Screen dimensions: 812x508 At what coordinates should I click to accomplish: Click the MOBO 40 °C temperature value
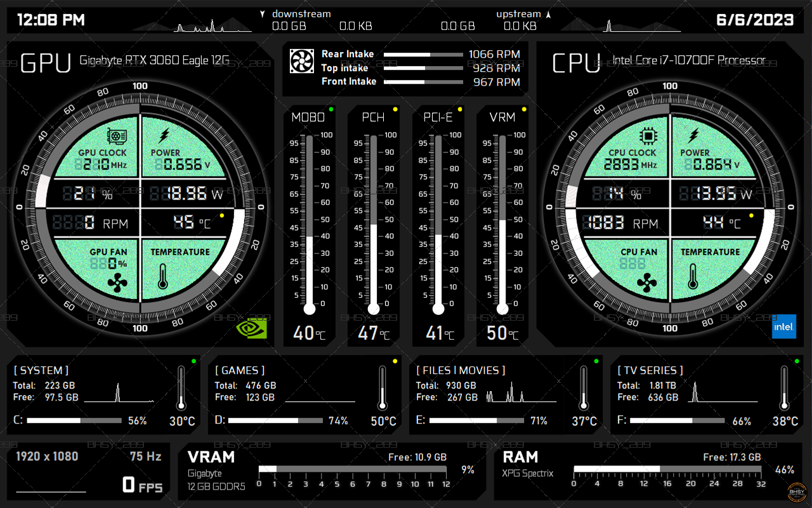[x=310, y=333]
